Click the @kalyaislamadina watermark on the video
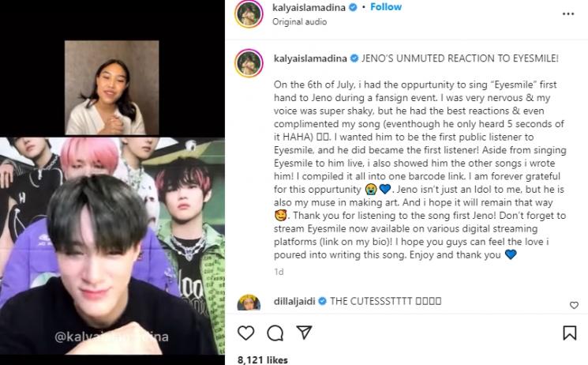The width and height of the screenshot is (588, 365). (111, 337)
